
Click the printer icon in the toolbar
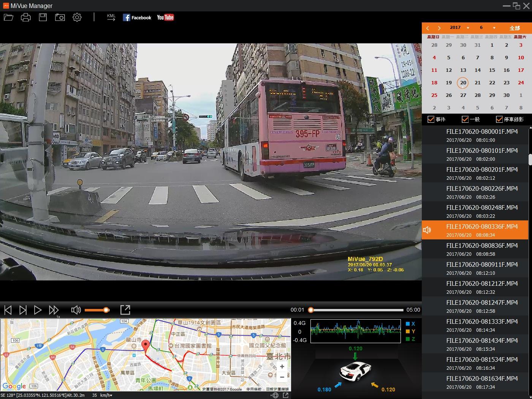25,17
